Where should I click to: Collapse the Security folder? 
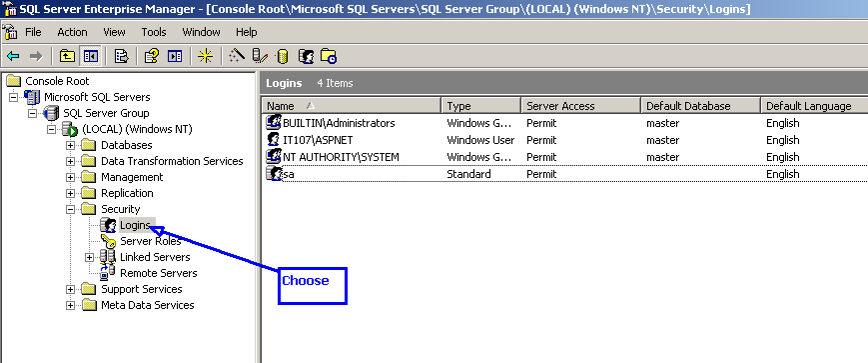pyautogui.click(x=70, y=209)
